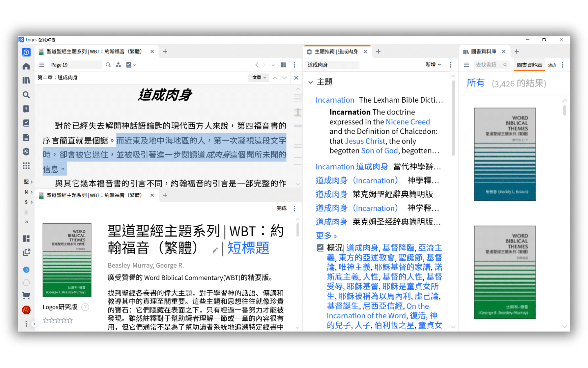Open the Apps grid icon in sidebar
The height and width of the screenshot is (368, 588).
26,166
